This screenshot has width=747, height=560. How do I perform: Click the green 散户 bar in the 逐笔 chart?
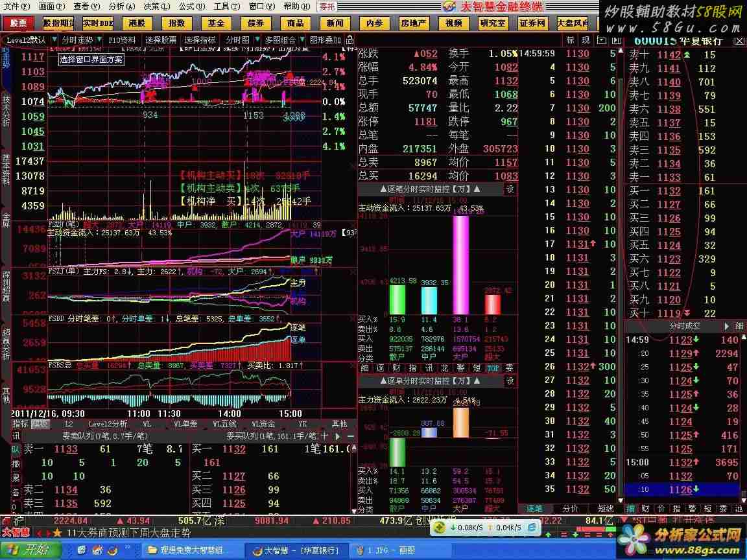click(x=397, y=299)
